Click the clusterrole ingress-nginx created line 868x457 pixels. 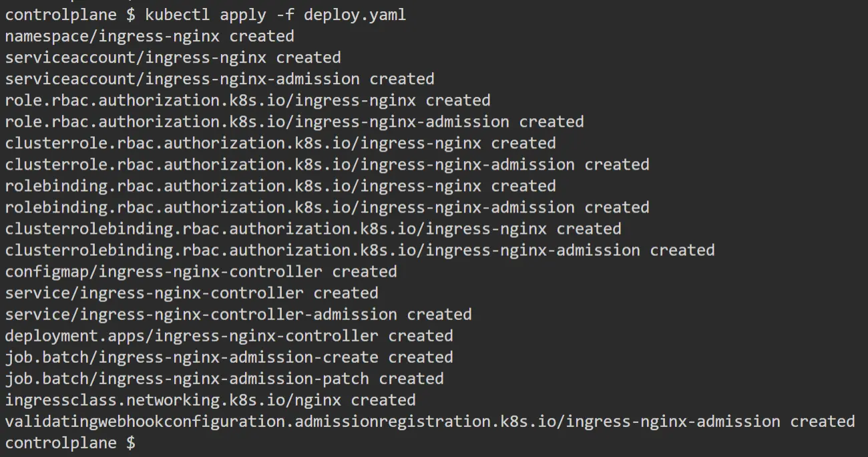[280, 143]
